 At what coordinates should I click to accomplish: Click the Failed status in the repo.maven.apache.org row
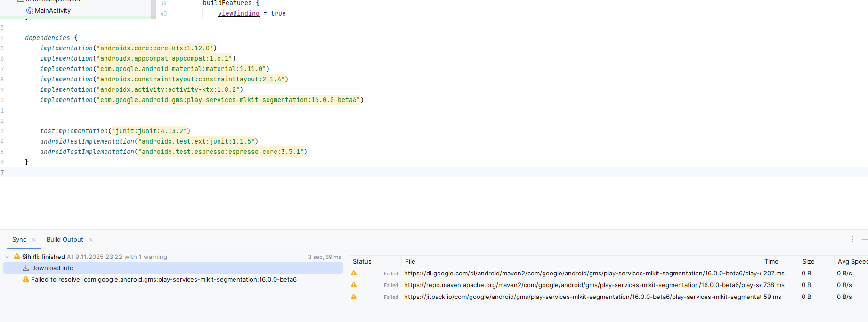click(x=391, y=285)
